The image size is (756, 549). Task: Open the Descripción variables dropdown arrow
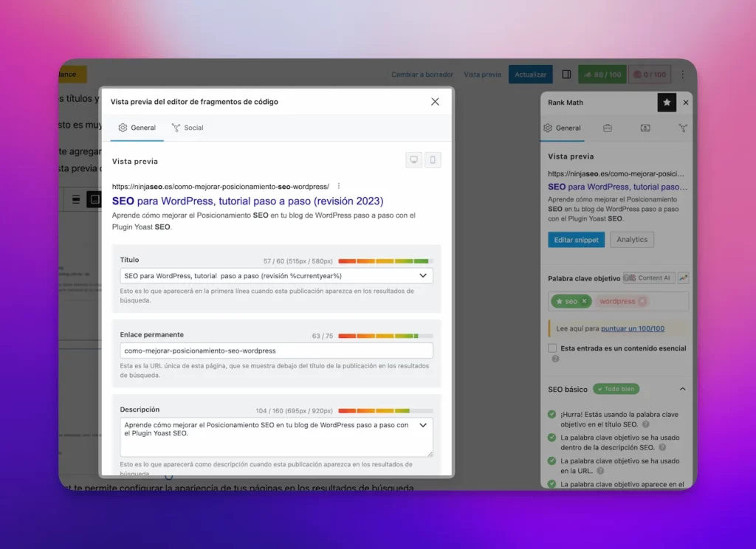coord(423,426)
